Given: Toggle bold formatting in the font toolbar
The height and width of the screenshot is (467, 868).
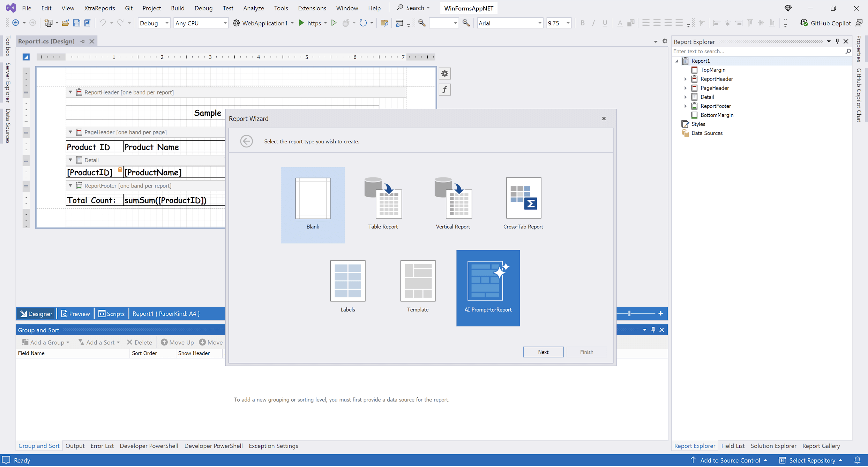Looking at the screenshot, I should pyautogui.click(x=583, y=23).
